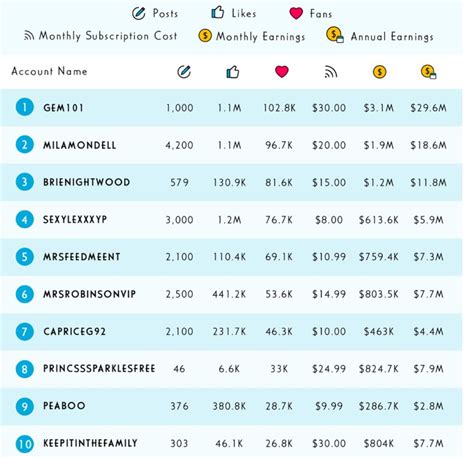The height and width of the screenshot is (458, 474).
Task: Click the Monthly Subscription Cost feed icon in the legend
Action: point(29,35)
